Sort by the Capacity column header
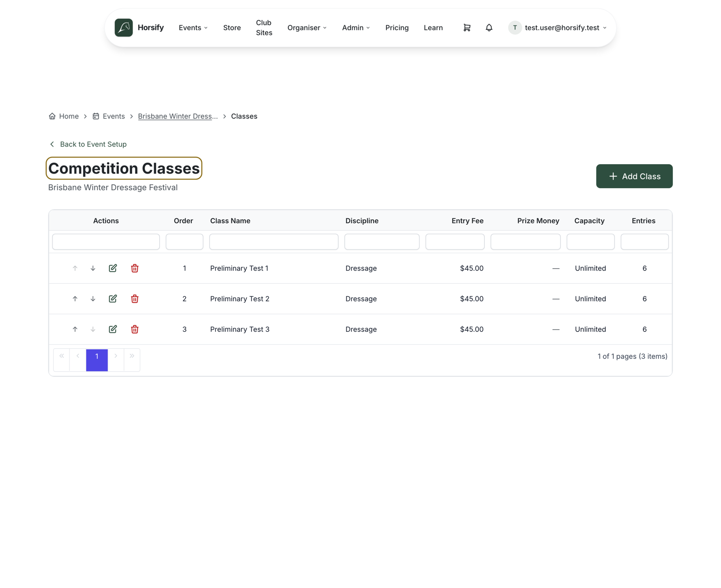This screenshot has height=588, width=721. tap(589, 221)
